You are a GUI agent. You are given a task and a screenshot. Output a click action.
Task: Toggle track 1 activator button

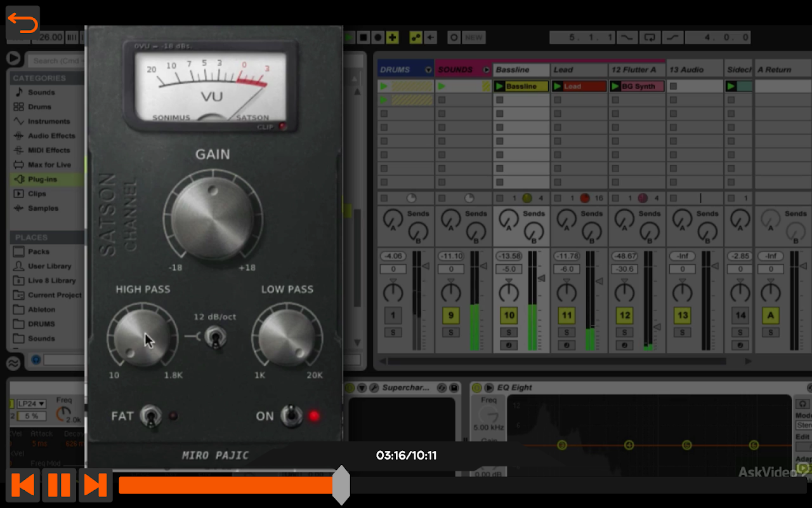point(393,316)
